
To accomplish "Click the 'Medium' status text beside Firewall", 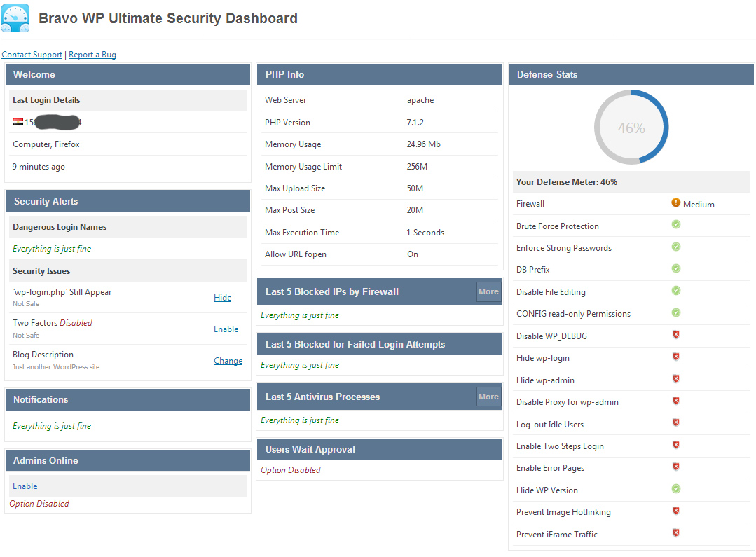I will 699,205.
